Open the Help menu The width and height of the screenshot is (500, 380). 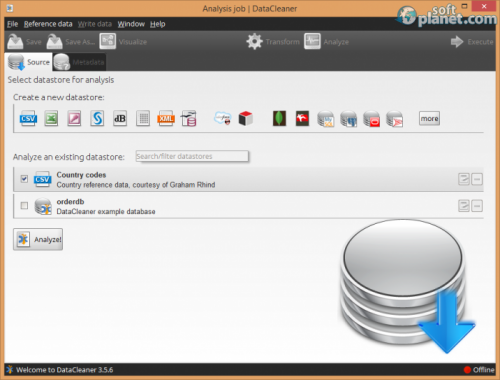157,24
